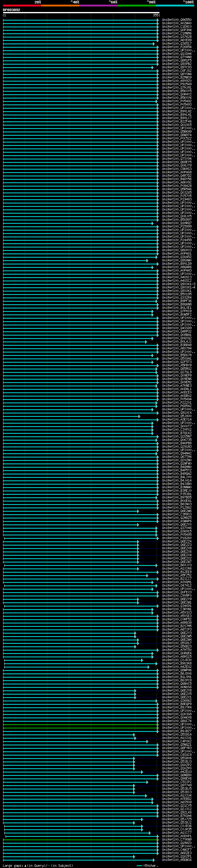197x868 pixels.
Task: Select the UniRef100_C3M9S3 hit label
Action: pos(176,515)
